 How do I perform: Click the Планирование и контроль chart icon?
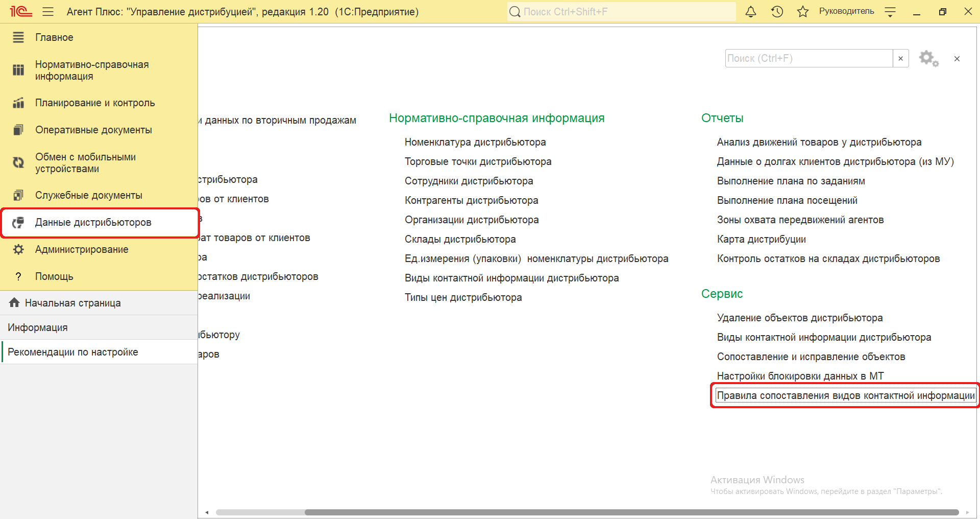[x=18, y=103]
